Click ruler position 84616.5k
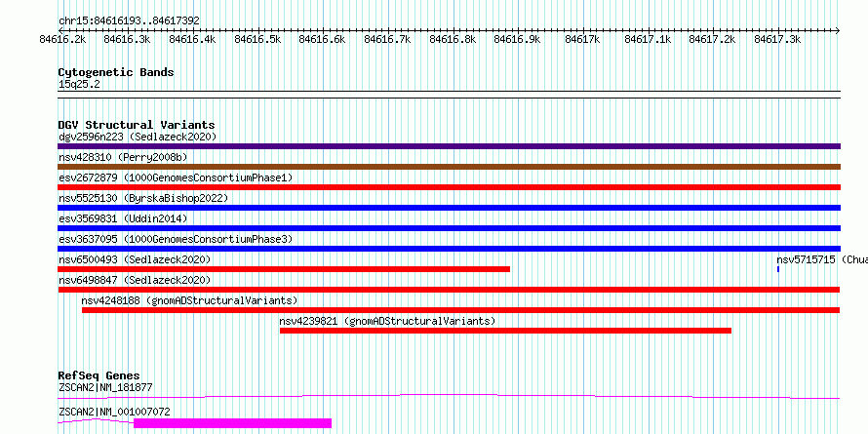The image size is (868, 434). 257,39
